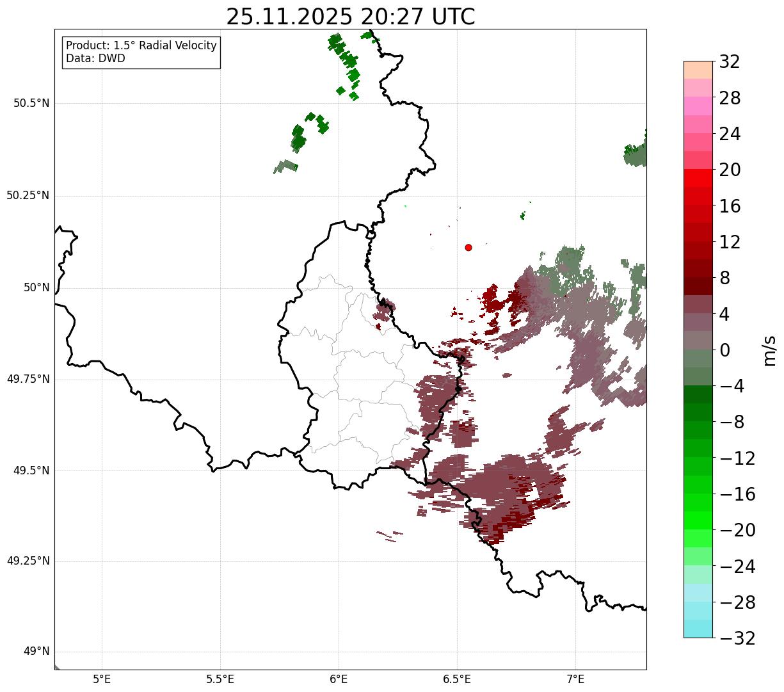Pick the bright red swatch below 20

click(x=698, y=178)
